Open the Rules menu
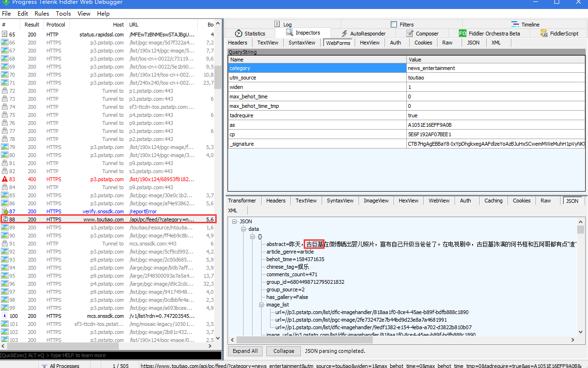 (x=42, y=14)
